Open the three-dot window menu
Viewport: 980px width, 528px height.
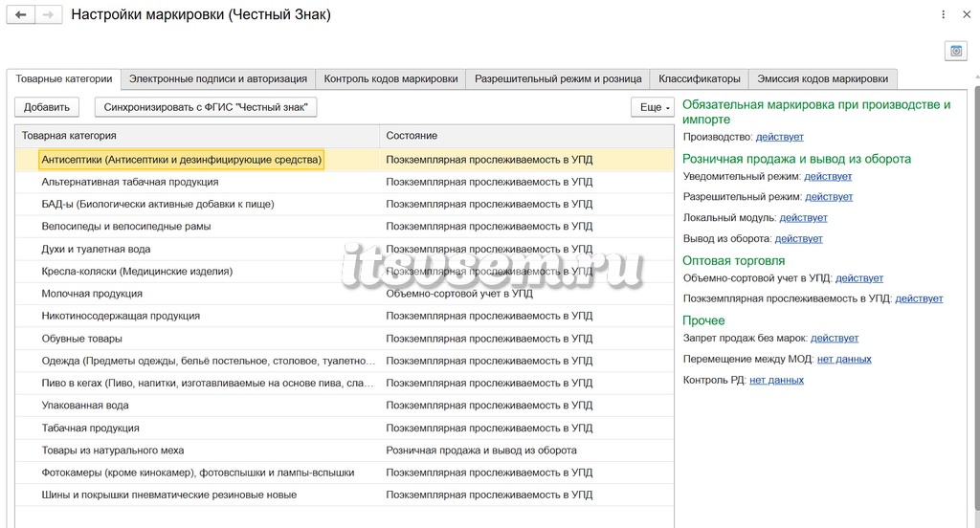click(x=943, y=14)
